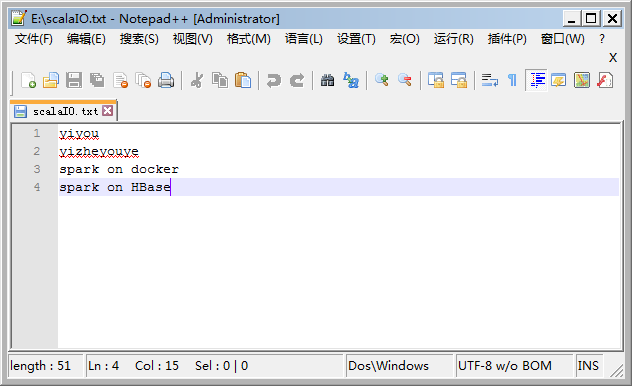Click the Print toolbar icon
This screenshot has width=632, height=386.
point(166,80)
